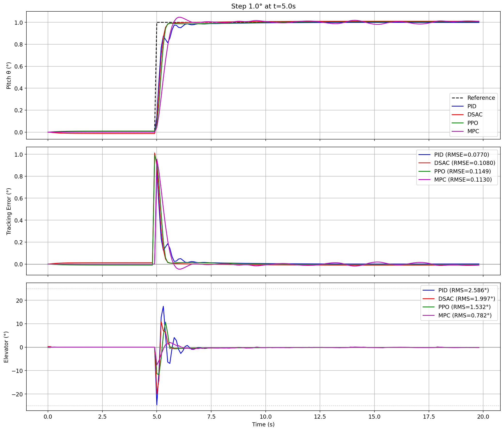Click the "10" tick on the Elevator axis
The height and width of the screenshot is (431, 504).
click(20, 324)
